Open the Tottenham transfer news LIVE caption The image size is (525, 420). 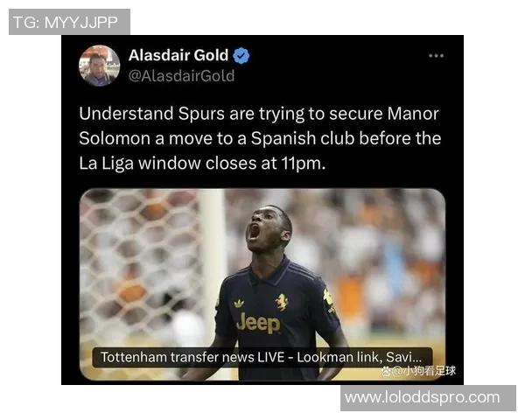262,357
